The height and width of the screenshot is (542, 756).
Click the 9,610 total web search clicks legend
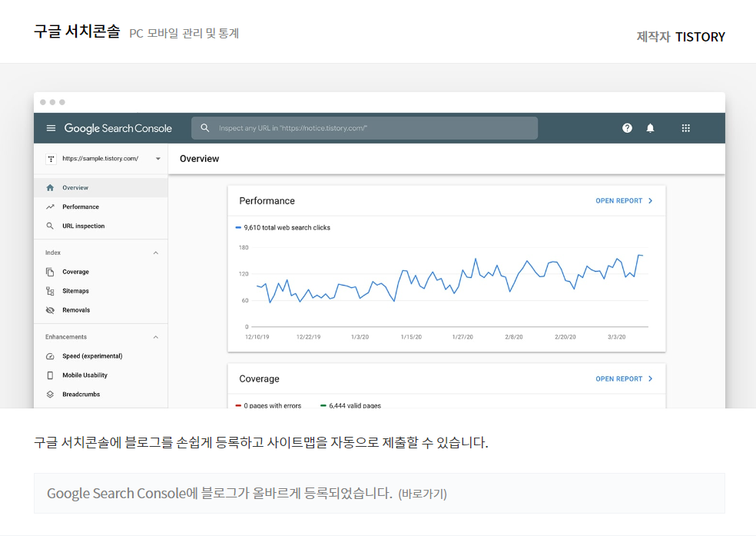coord(283,227)
